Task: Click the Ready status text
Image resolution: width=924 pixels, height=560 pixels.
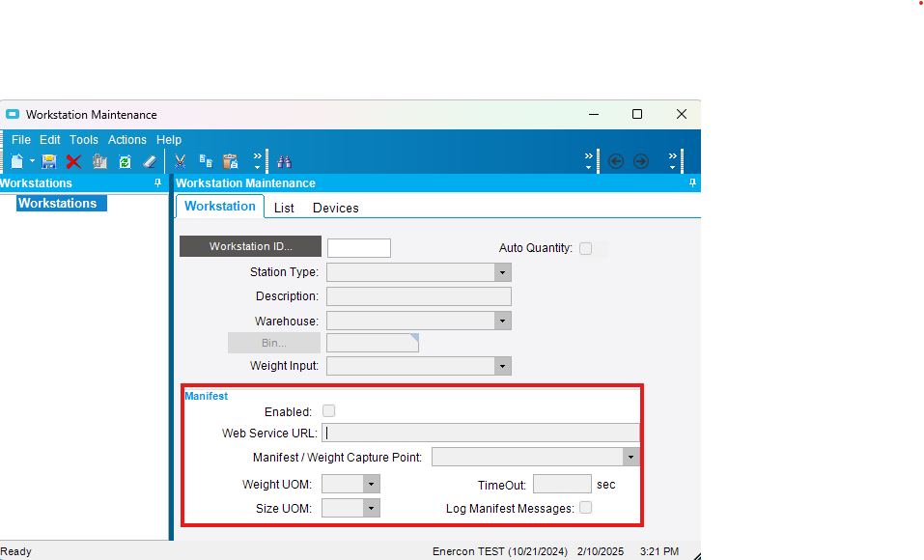Action: pos(15,551)
